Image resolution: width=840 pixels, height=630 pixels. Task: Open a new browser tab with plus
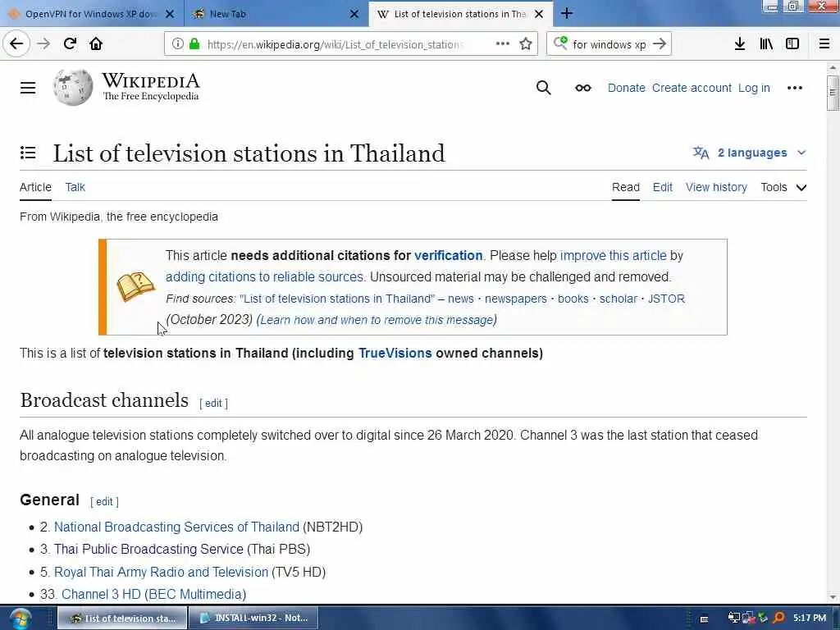567,14
